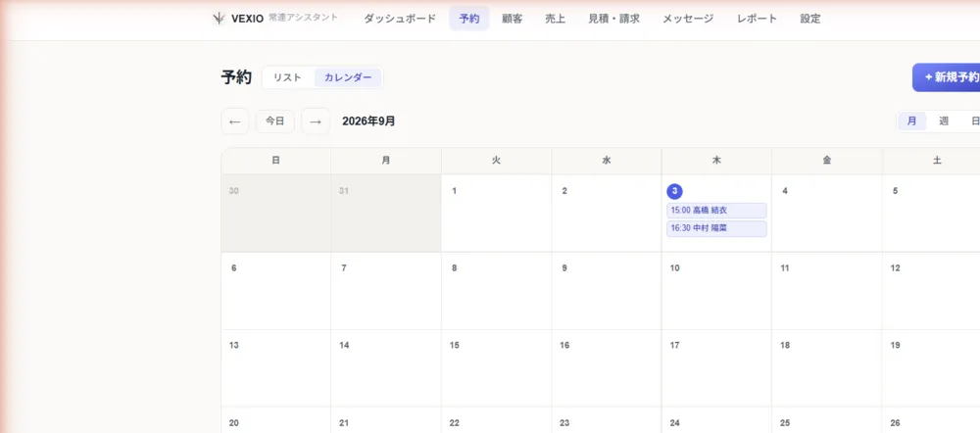980x433 pixels.
Task: Select day 12 in the calendar
Action: click(931, 291)
